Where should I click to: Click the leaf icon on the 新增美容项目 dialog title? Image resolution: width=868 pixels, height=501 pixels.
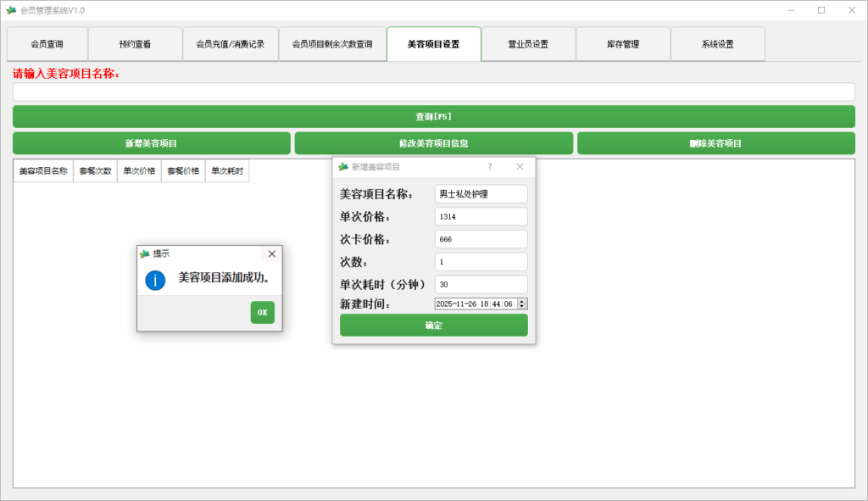pyautogui.click(x=342, y=166)
